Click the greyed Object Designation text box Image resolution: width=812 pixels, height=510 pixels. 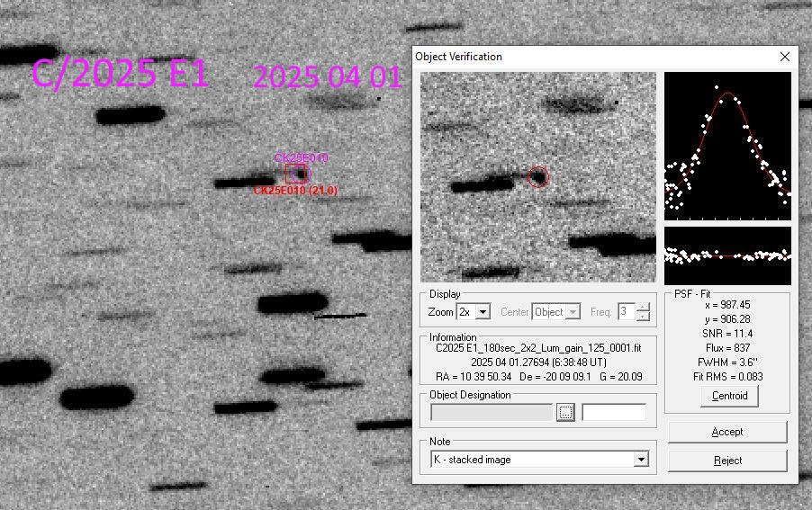tap(492, 413)
